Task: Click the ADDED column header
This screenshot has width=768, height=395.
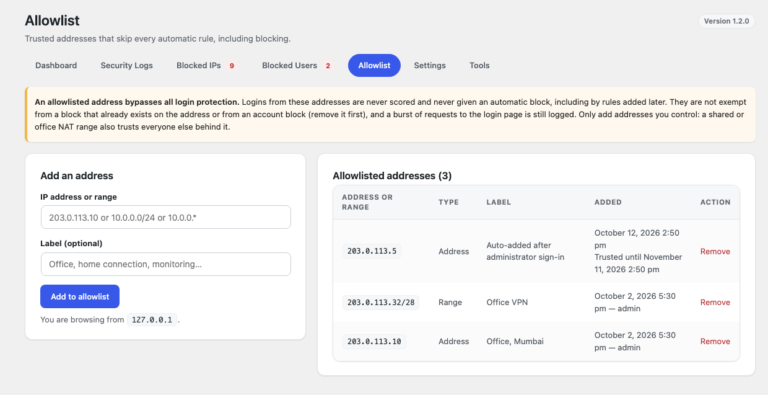Action: (x=608, y=202)
